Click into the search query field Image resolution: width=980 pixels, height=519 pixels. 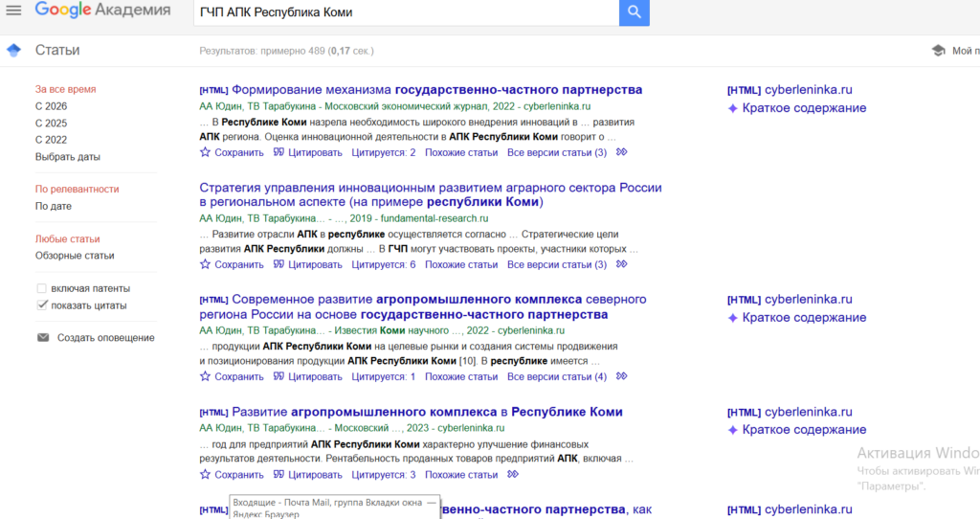pyautogui.click(x=406, y=11)
